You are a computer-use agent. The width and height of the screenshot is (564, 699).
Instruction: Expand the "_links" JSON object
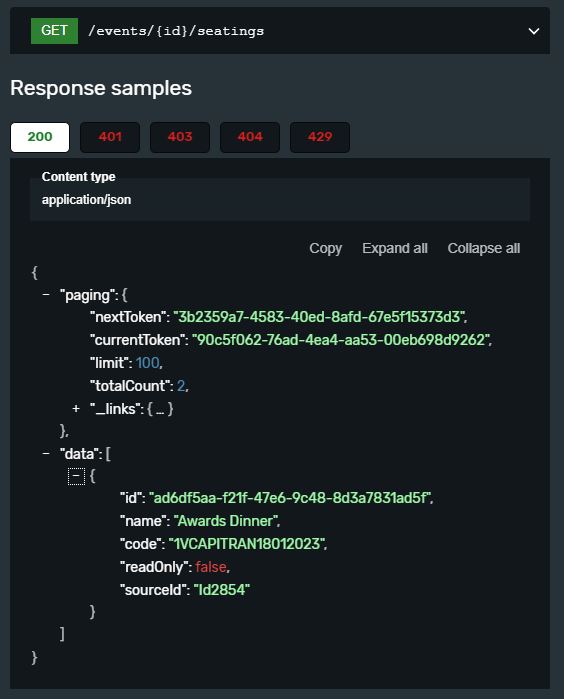(x=76, y=408)
